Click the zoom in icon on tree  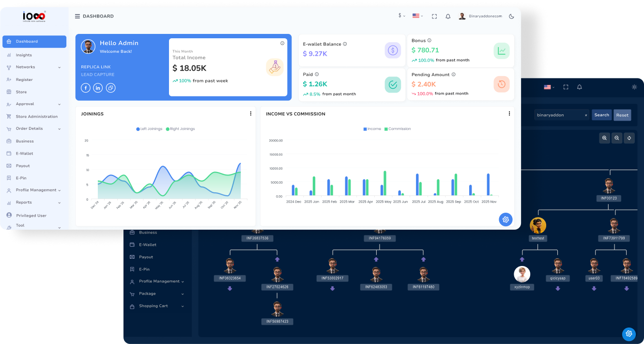604,138
